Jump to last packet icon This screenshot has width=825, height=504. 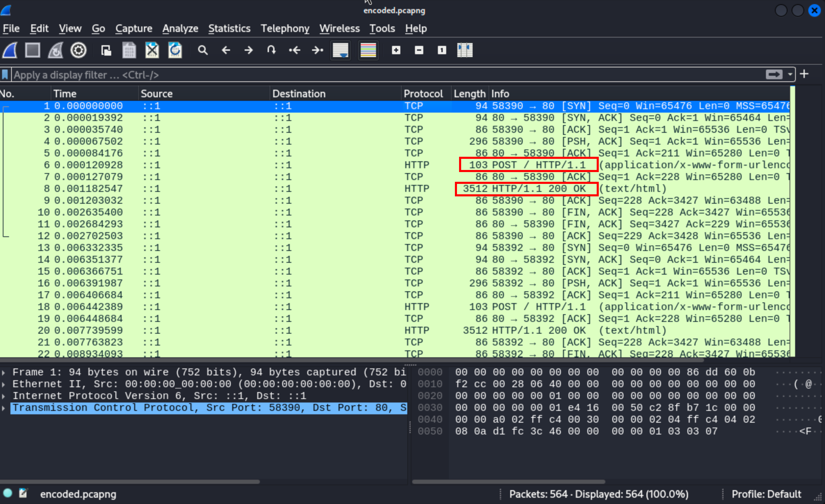pyautogui.click(x=317, y=50)
